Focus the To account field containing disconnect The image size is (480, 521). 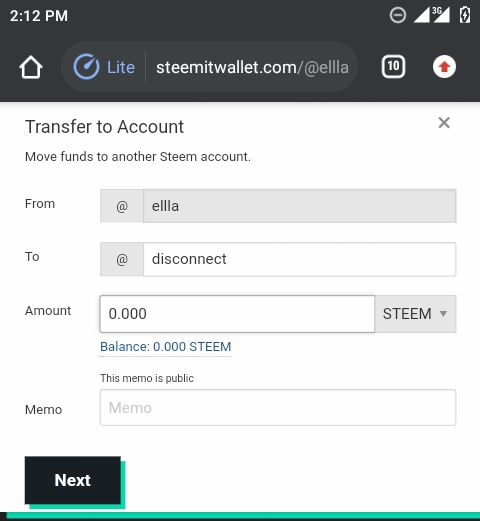coord(300,259)
